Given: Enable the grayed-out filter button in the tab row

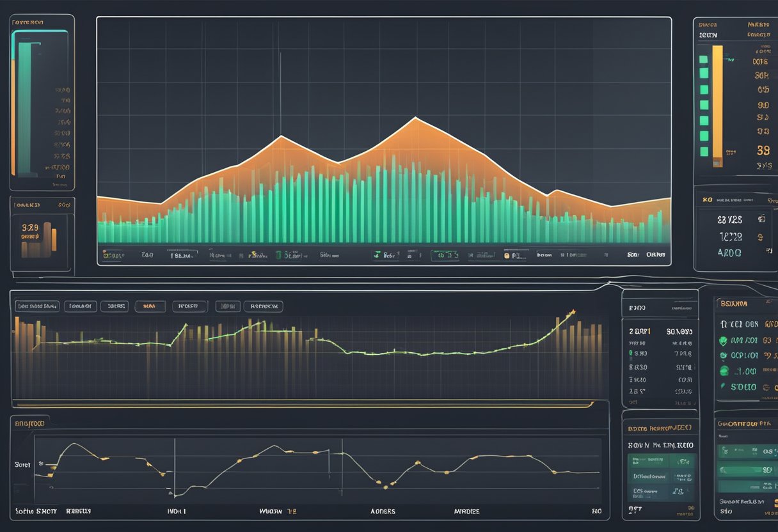Looking at the screenshot, I should pyautogui.click(x=228, y=306).
